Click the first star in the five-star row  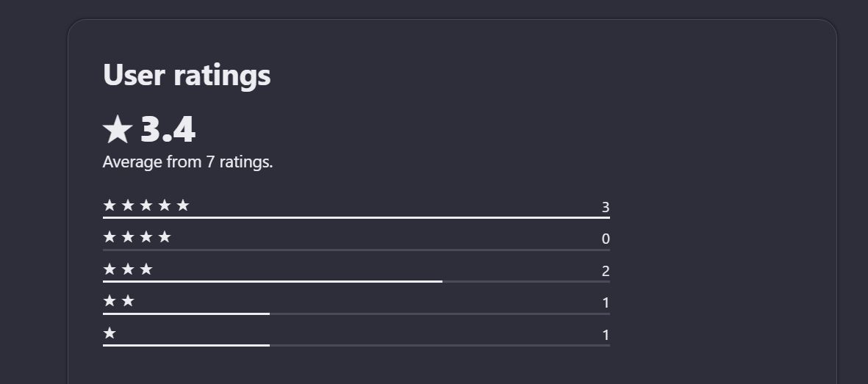click(110, 206)
